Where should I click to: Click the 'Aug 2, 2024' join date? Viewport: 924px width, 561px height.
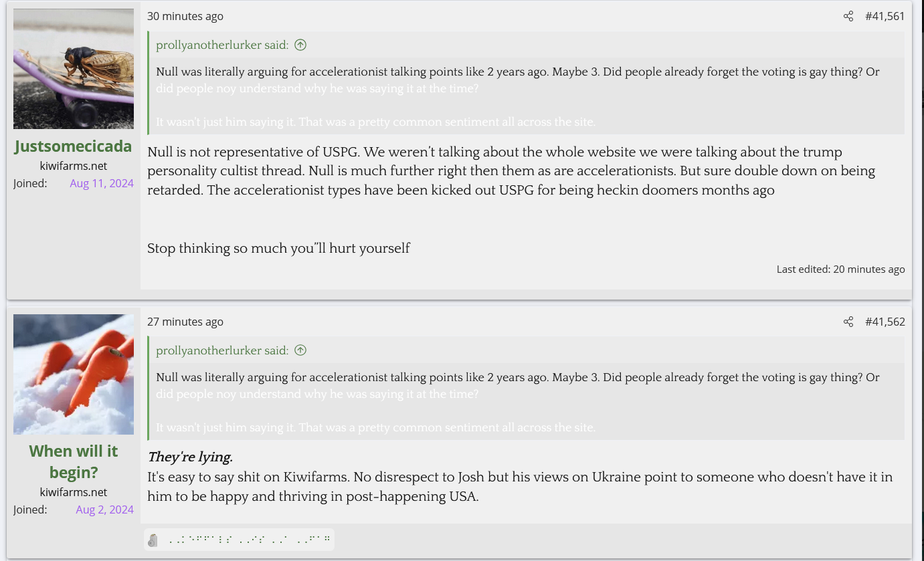(x=104, y=510)
